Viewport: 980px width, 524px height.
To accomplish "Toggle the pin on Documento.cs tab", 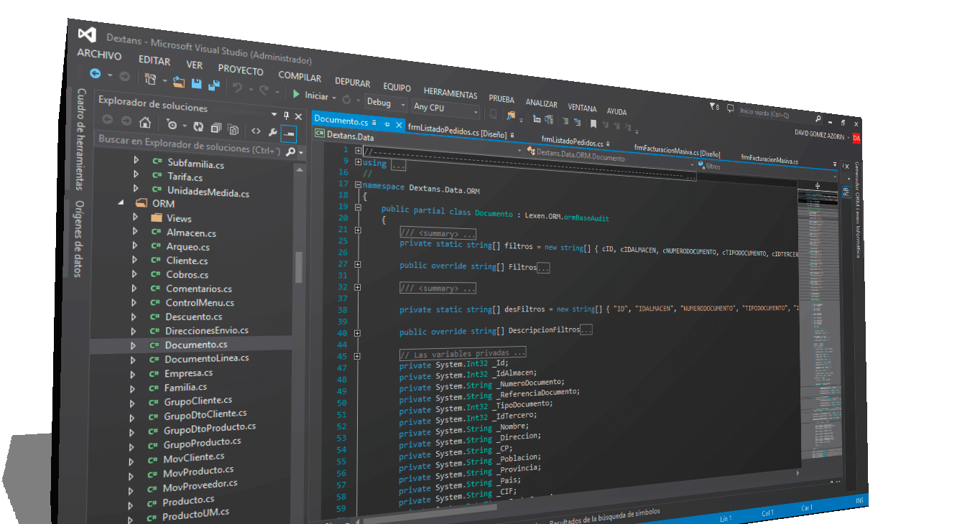I will click(x=387, y=123).
